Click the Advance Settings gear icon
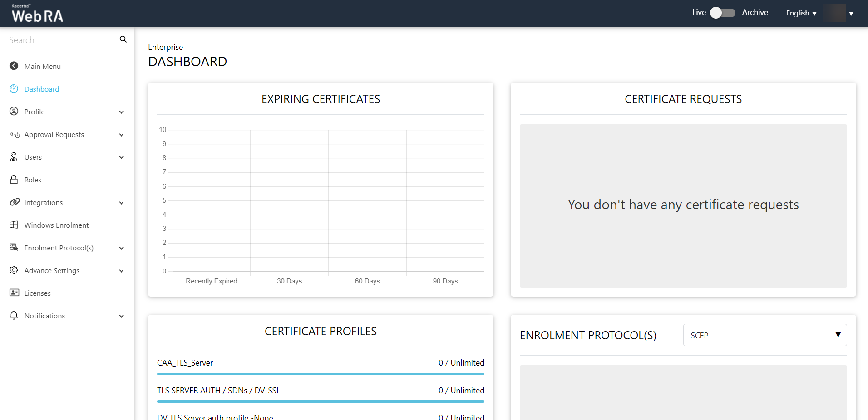868x420 pixels. (x=14, y=270)
